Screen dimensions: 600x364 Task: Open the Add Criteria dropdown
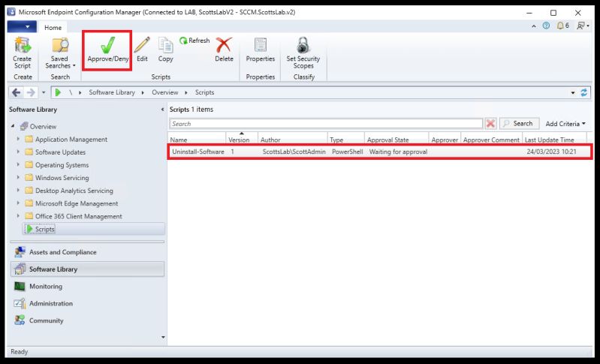coord(565,124)
